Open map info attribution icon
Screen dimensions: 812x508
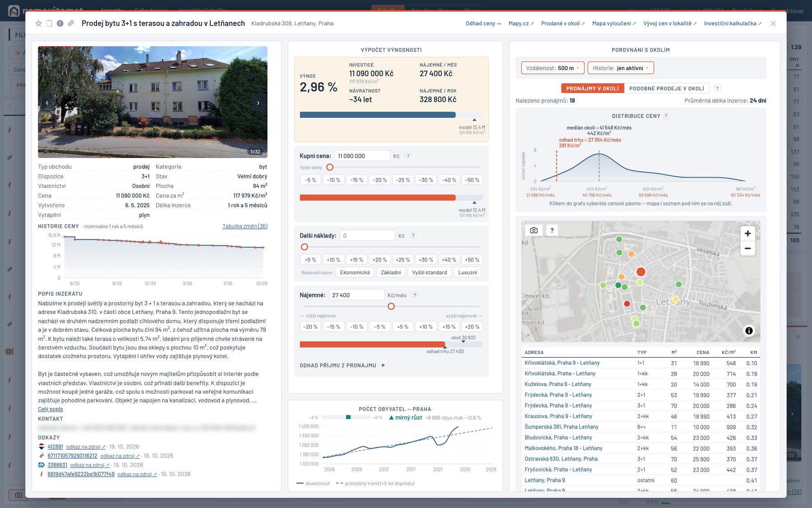(x=749, y=331)
